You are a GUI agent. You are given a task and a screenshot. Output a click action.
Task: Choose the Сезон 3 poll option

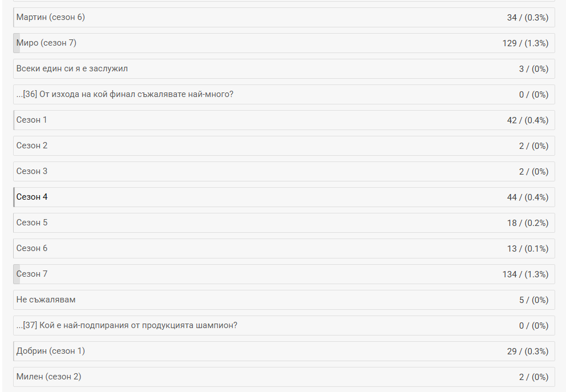[32, 171]
